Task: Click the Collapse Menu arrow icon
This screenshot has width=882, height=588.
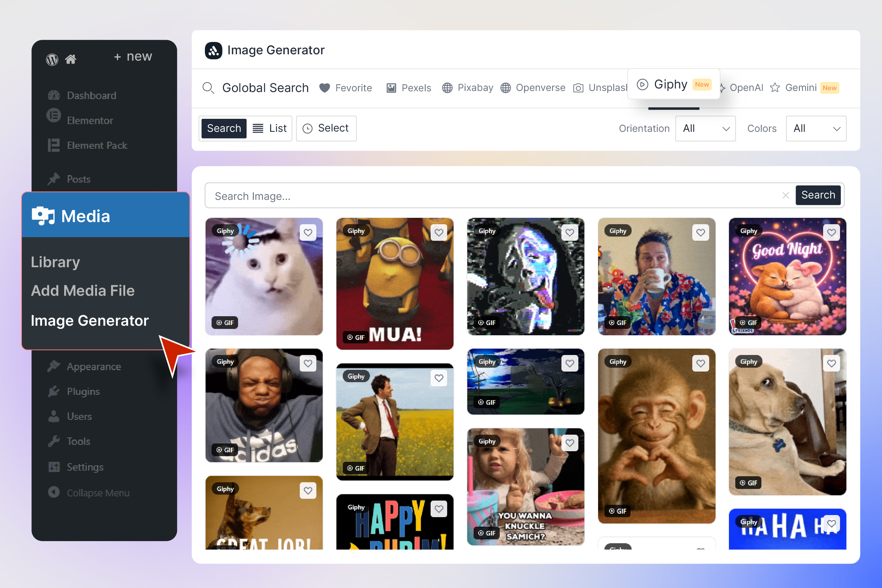Action: coord(54,492)
